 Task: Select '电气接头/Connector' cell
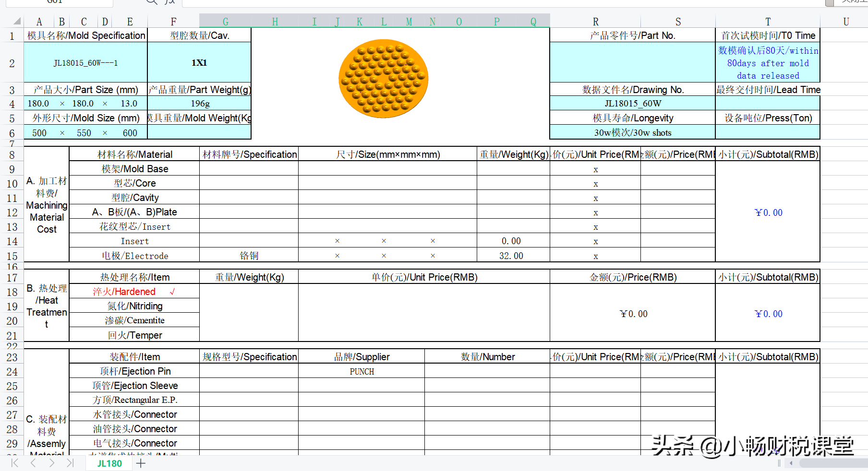point(134,443)
